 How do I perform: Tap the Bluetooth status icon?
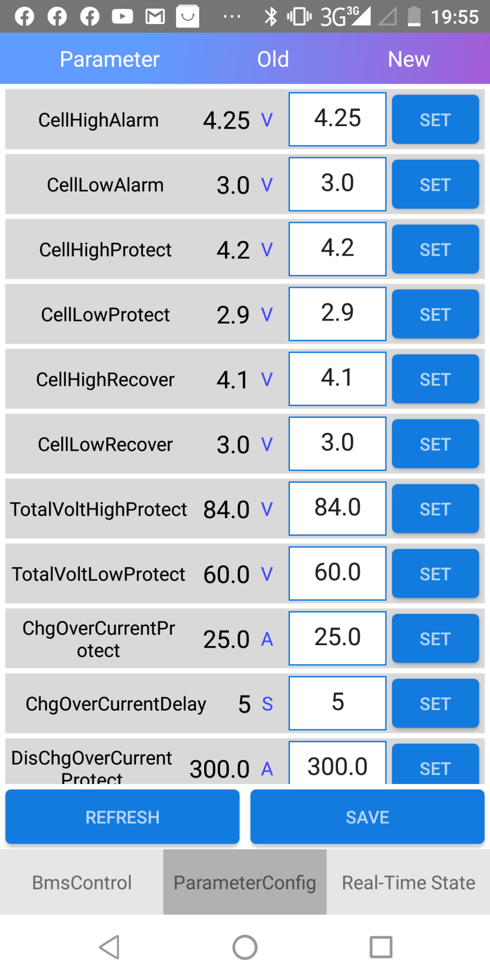click(x=271, y=17)
